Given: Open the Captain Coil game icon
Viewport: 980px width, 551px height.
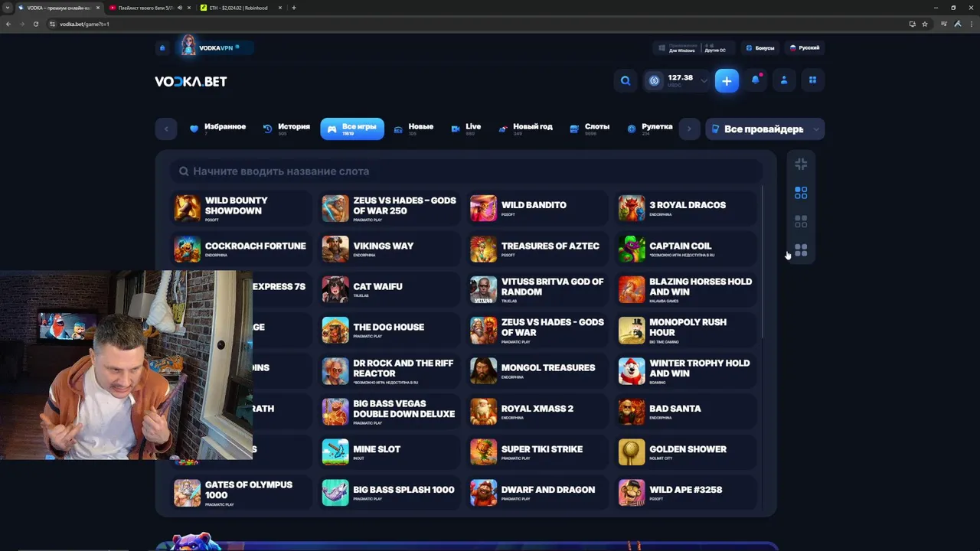Looking at the screenshot, I should 632,249.
